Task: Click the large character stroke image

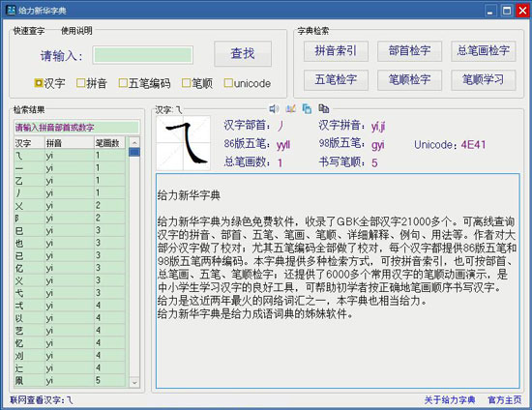Action: pyautogui.click(x=183, y=143)
